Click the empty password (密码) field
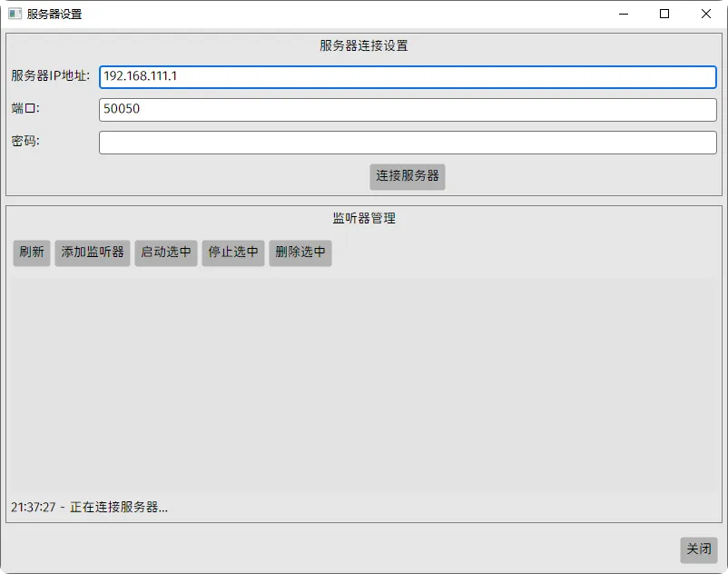Image resolution: width=728 pixels, height=574 pixels. pos(408,143)
